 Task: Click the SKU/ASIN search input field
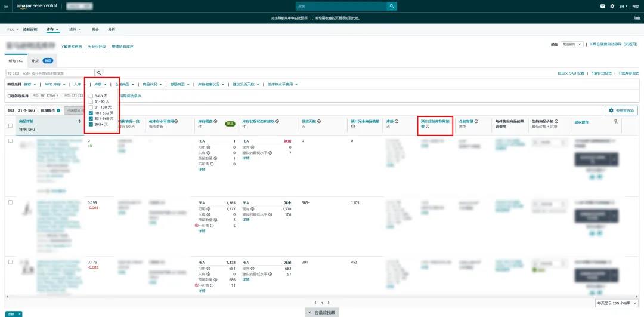coord(50,73)
